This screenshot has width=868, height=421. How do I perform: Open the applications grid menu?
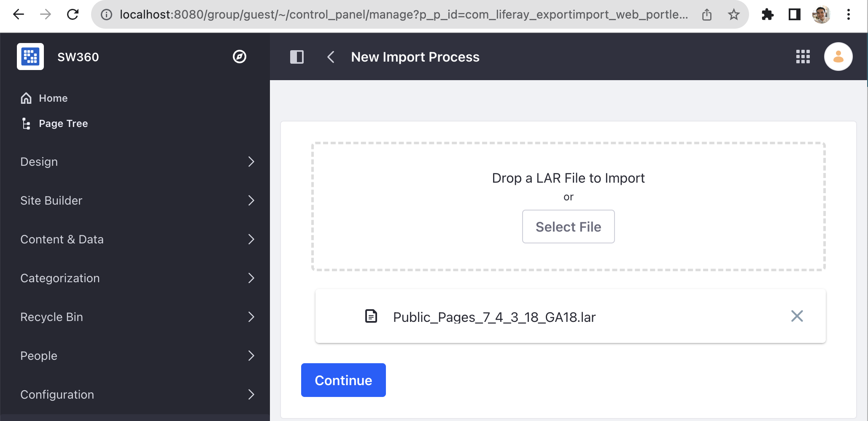point(803,57)
